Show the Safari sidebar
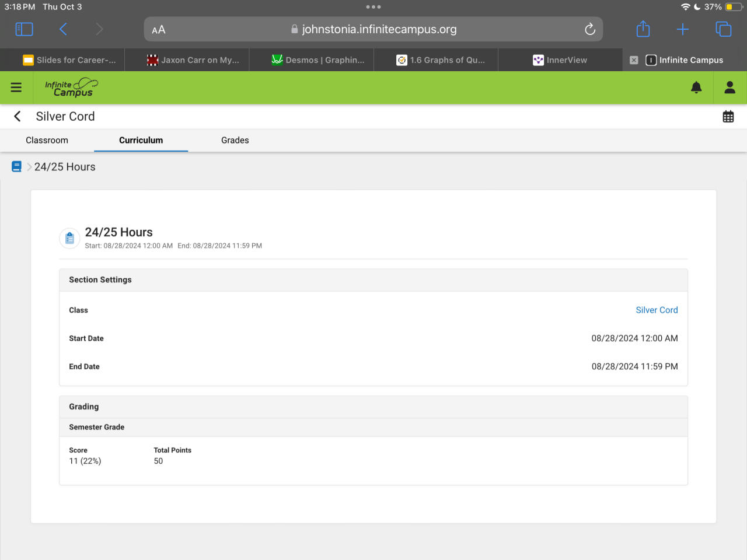Viewport: 747px width, 560px height. tap(24, 29)
